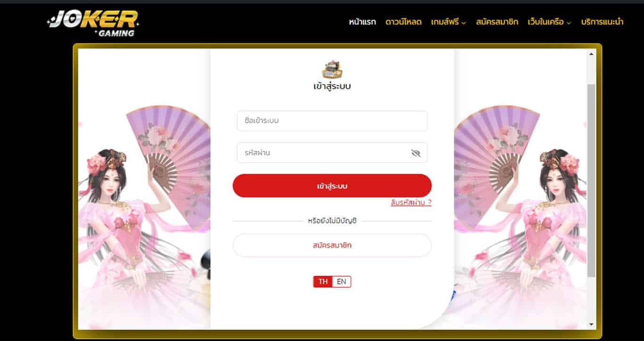Open the ลืมรหัสผ่าน ? link

[411, 202]
